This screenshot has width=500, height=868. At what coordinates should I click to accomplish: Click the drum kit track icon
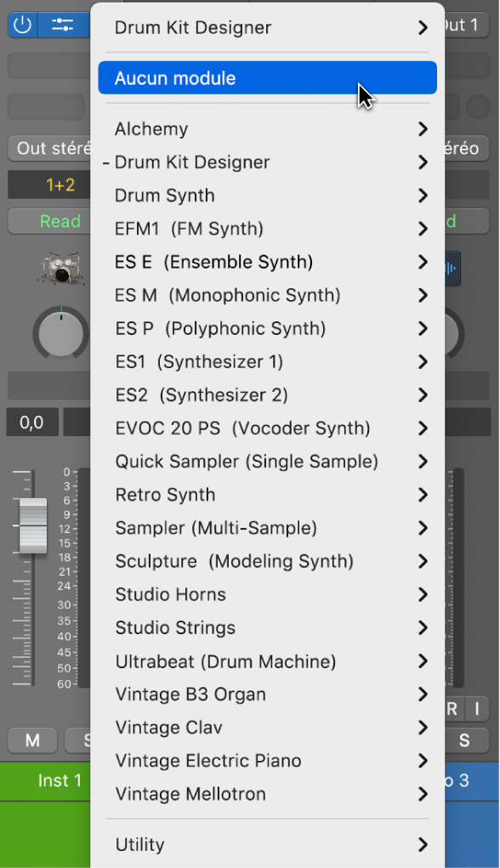[61, 268]
